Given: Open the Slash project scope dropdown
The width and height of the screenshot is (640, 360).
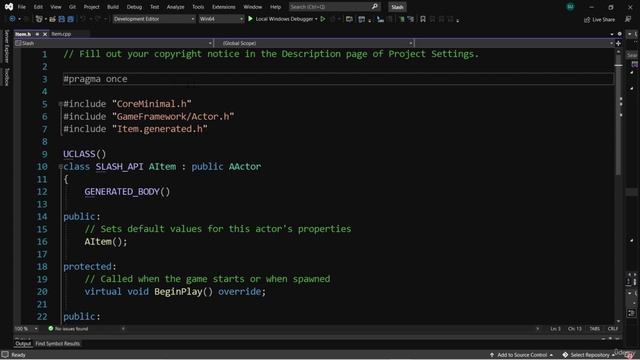Looking at the screenshot, I should 113,43.
